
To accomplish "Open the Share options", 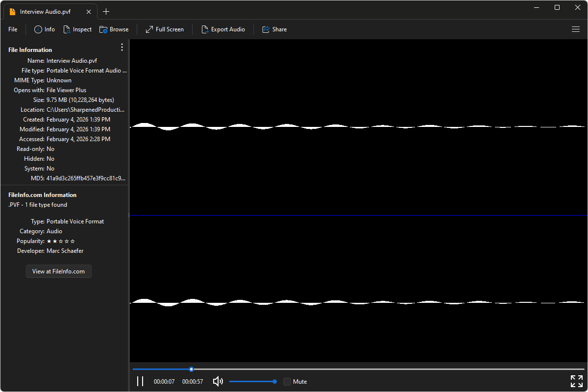I will point(274,29).
